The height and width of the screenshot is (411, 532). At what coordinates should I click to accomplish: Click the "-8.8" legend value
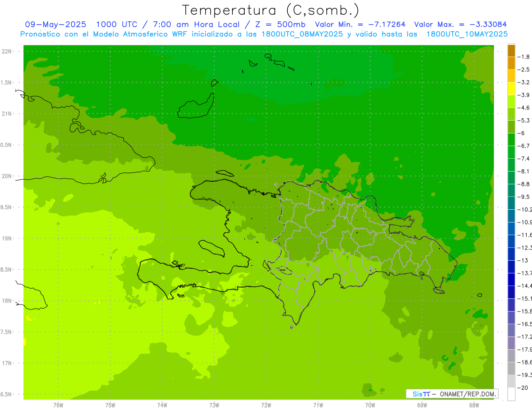(524, 184)
